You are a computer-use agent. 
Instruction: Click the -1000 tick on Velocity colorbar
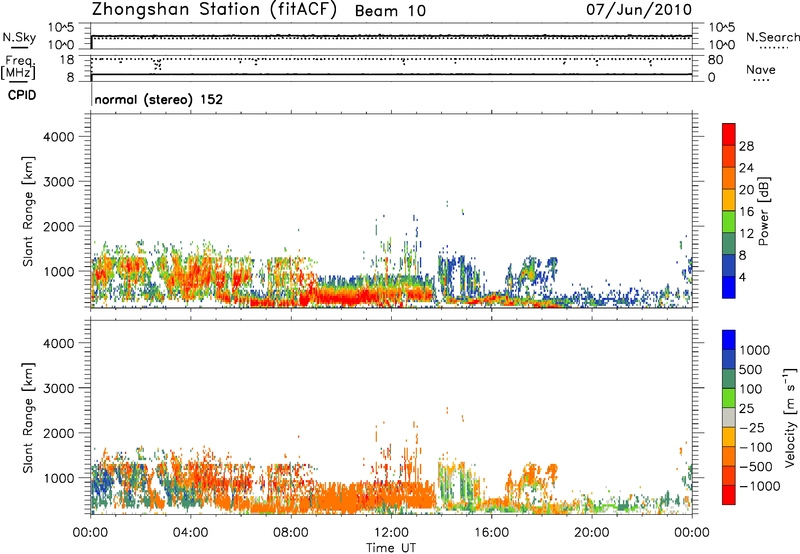759,486
